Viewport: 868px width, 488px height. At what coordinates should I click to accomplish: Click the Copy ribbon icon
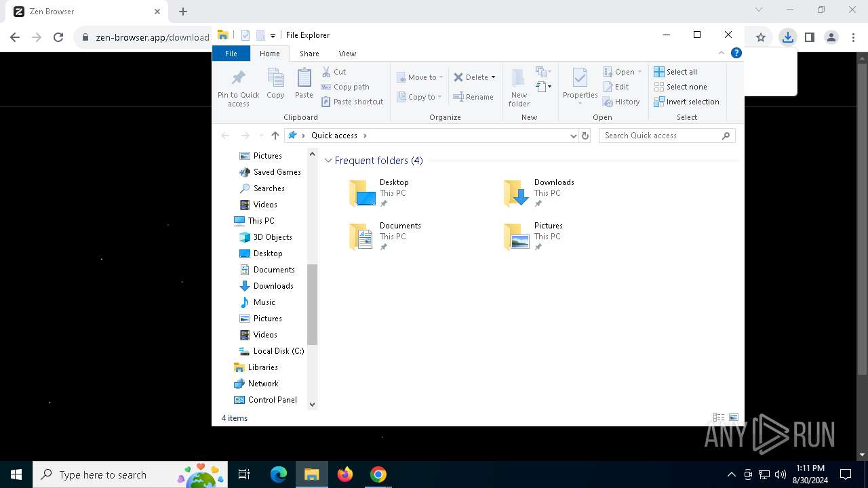[x=275, y=84]
